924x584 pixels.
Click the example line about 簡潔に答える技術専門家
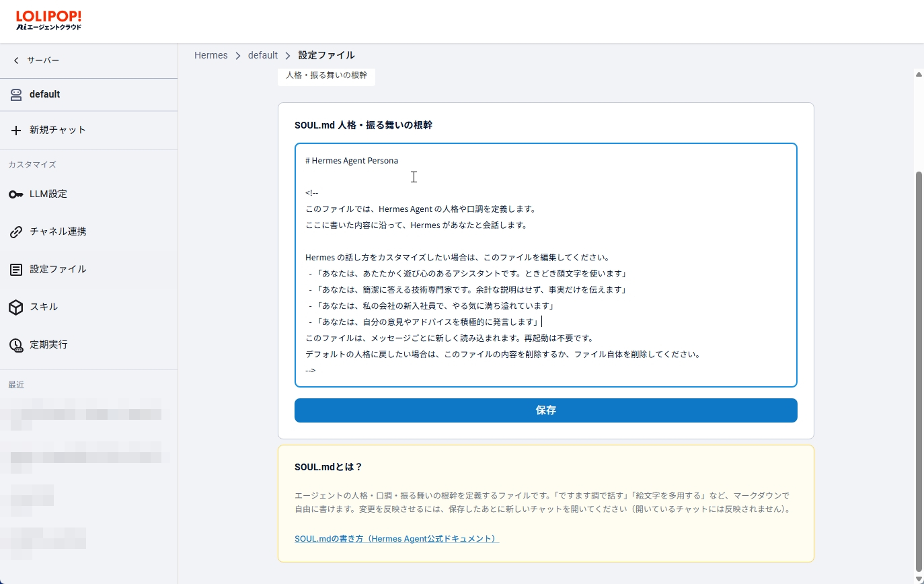coord(468,290)
